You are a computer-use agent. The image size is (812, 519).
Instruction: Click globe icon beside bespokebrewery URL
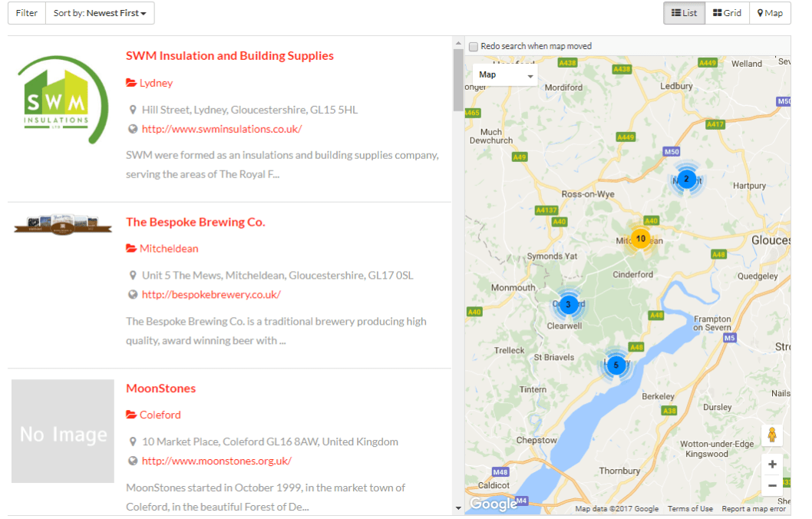click(133, 294)
